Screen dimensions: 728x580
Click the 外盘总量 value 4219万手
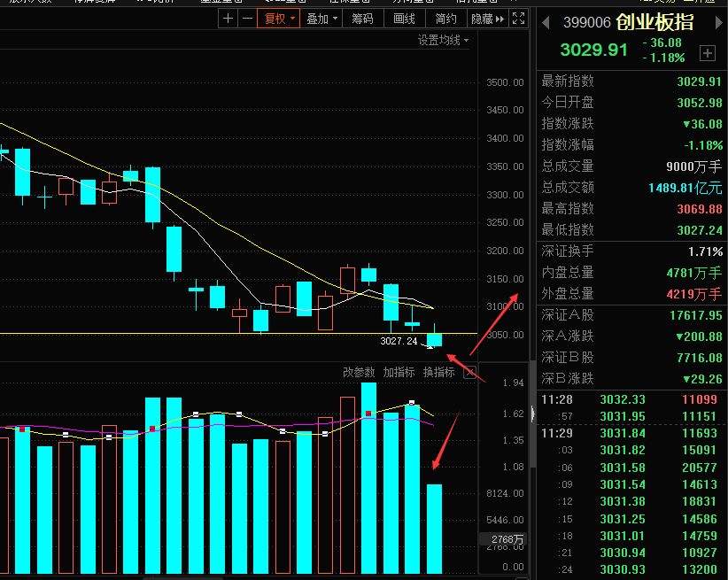694,294
